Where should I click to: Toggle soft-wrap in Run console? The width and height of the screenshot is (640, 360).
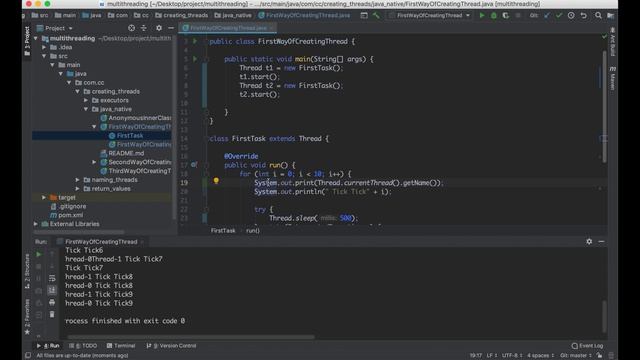(x=52, y=278)
